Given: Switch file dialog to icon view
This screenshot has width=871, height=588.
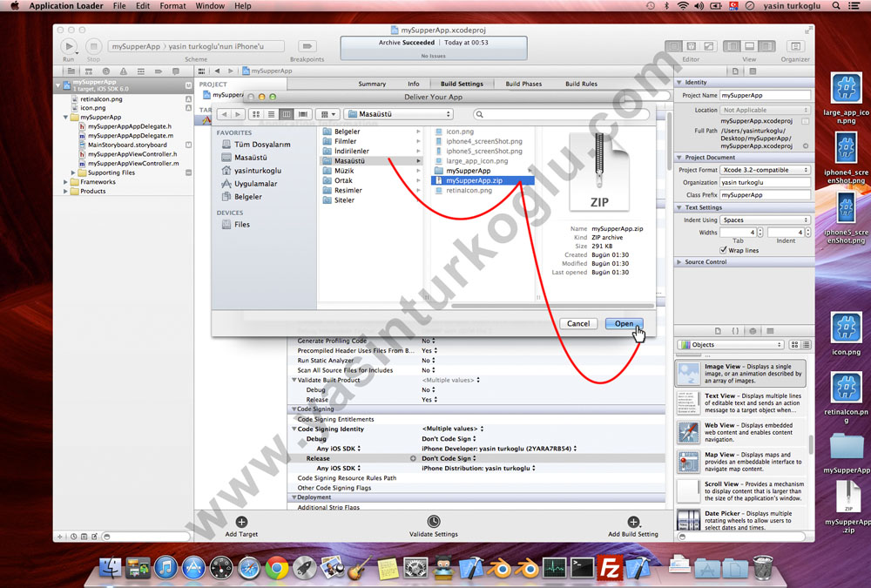Looking at the screenshot, I should pos(255,114).
